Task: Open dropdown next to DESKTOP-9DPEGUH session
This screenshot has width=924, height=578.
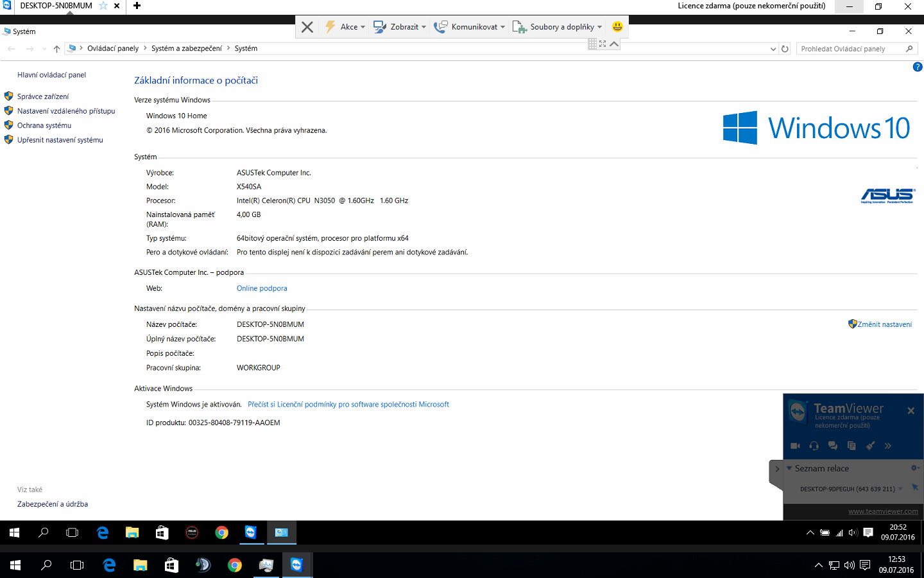Action: tap(900, 489)
